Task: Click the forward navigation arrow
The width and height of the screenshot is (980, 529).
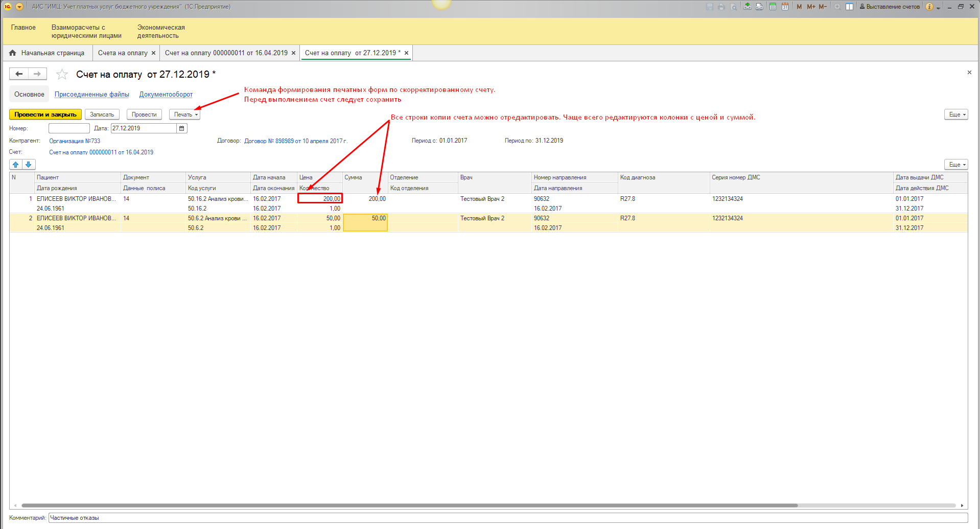Action: [x=37, y=74]
